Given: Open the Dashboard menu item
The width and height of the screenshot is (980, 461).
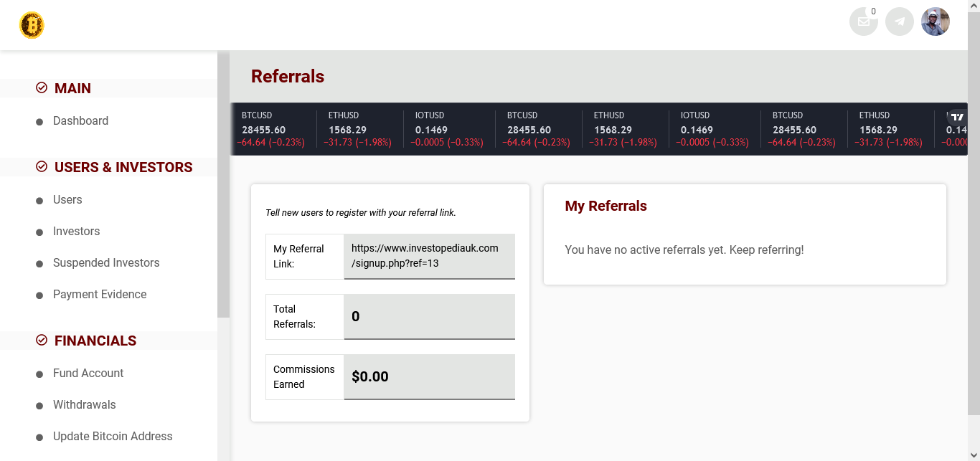Looking at the screenshot, I should pyautogui.click(x=80, y=121).
